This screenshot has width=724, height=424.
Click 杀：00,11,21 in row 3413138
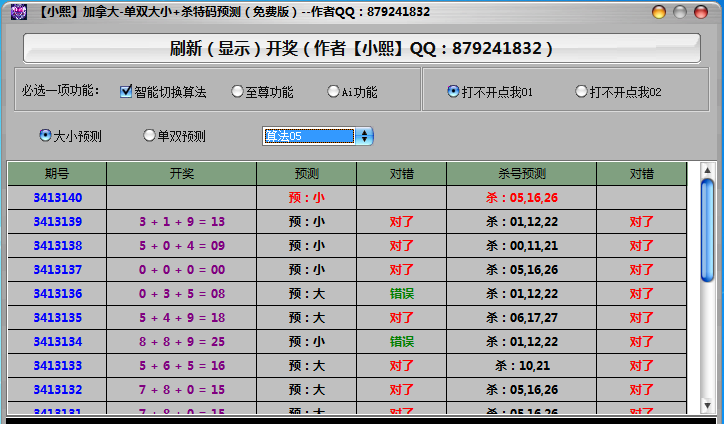click(x=522, y=246)
